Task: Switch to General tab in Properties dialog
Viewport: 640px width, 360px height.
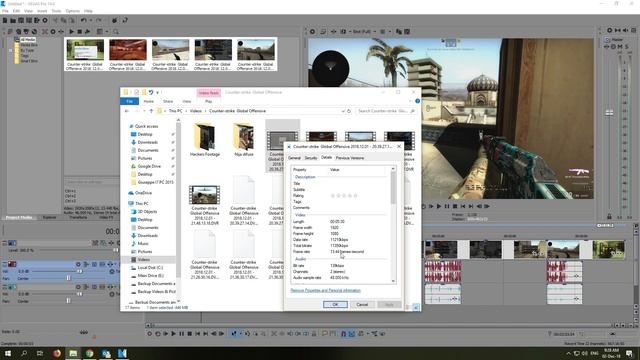Action: tap(294, 158)
